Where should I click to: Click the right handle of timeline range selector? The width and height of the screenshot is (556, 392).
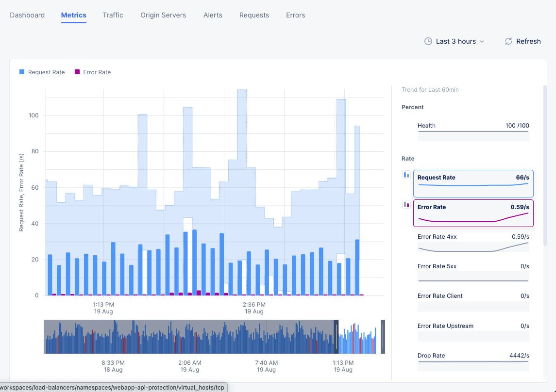383,336
